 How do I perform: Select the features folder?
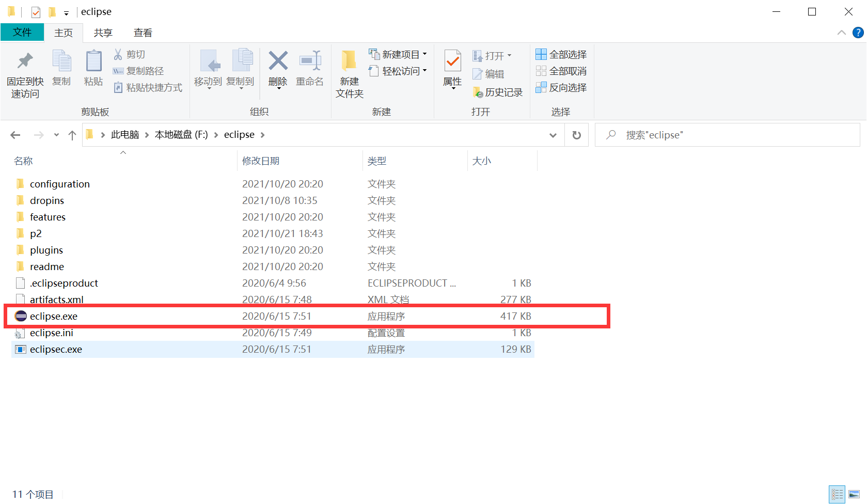273,217
